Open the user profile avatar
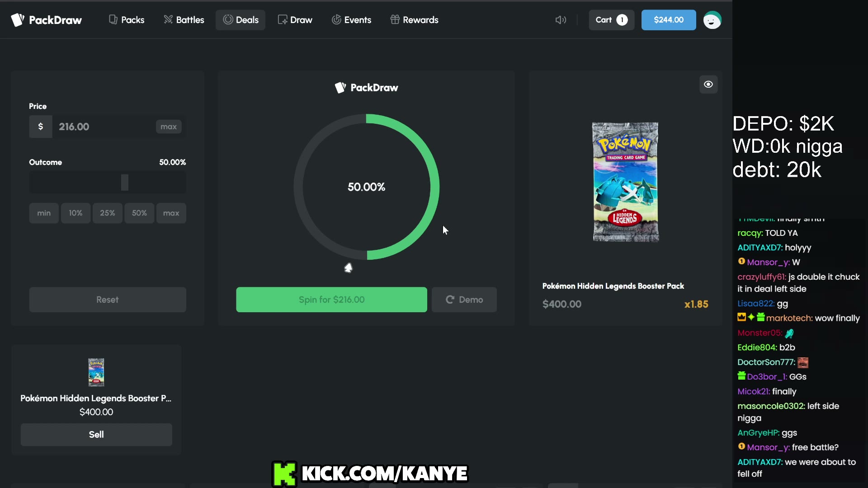This screenshot has width=868, height=488. (712, 20)
